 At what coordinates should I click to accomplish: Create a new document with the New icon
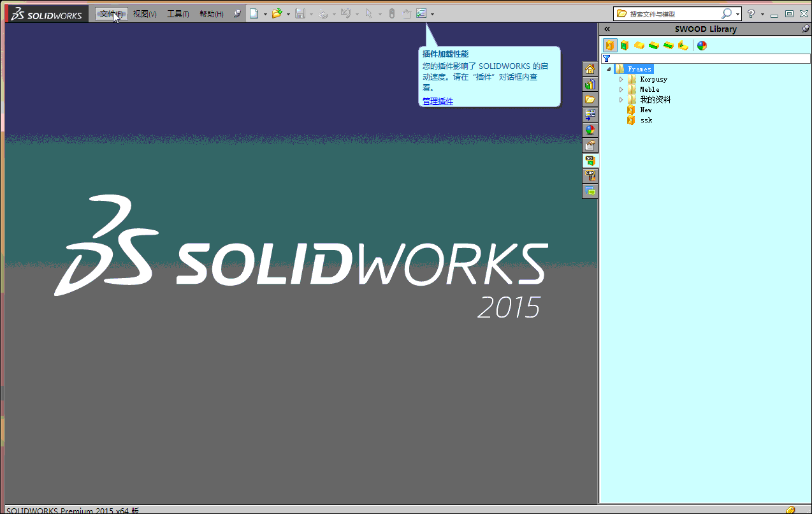pos(254,13)
